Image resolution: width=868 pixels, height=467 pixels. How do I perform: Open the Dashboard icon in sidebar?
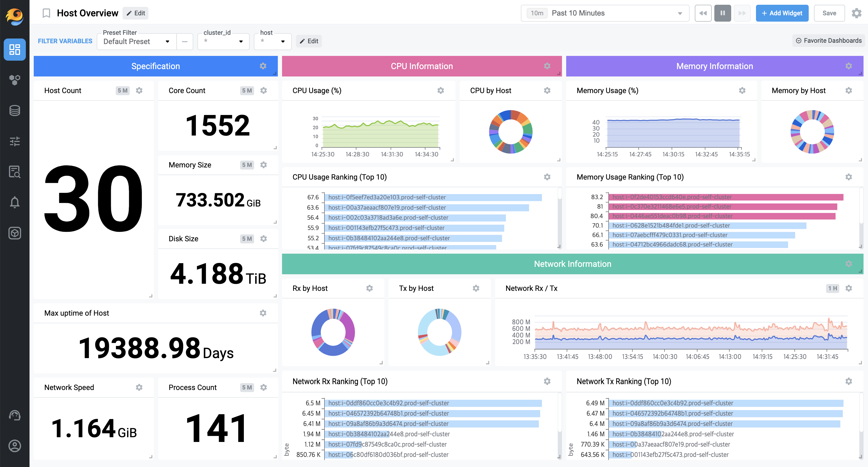point(14,50)
